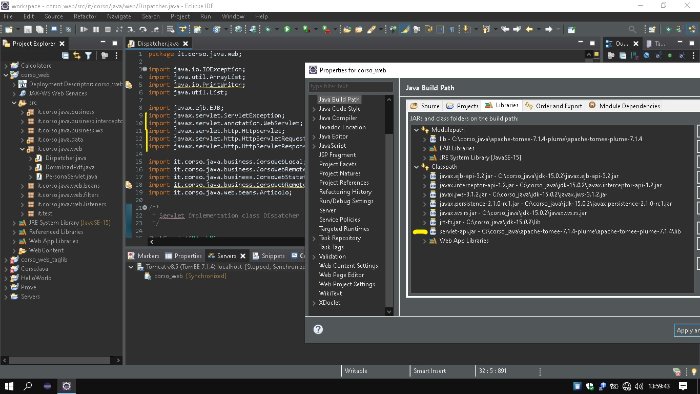The width and height of the screenshot is (700, 394).
Task: Expand the Web App Libraries build path entry
Action: point(425,241)
